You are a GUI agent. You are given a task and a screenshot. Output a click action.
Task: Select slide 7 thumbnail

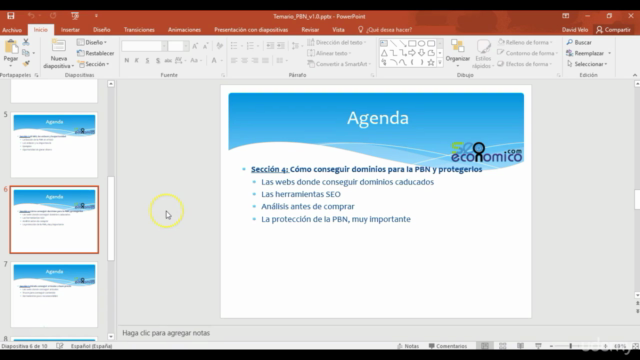tap(54, 294)
